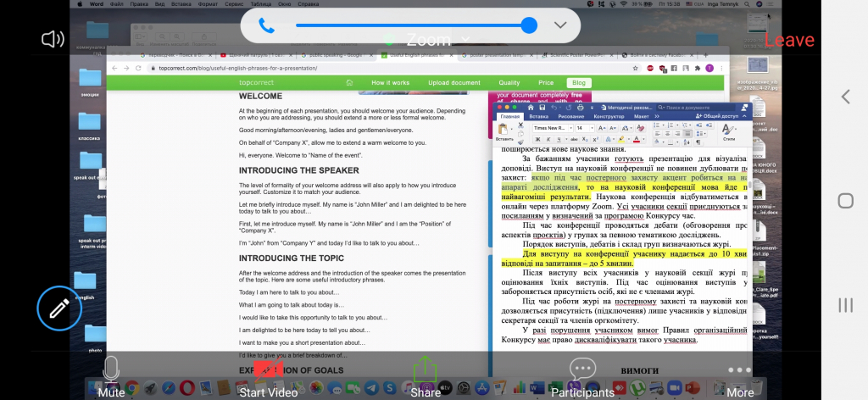
Task: Open the Blog tab on topcorrect
Action: tap(578, 83)
